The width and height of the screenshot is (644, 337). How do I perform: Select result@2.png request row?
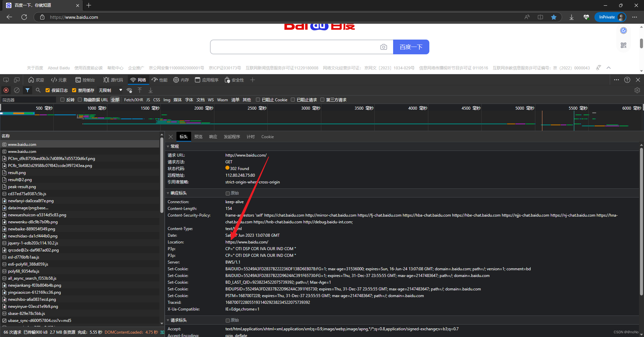point(80,180)
